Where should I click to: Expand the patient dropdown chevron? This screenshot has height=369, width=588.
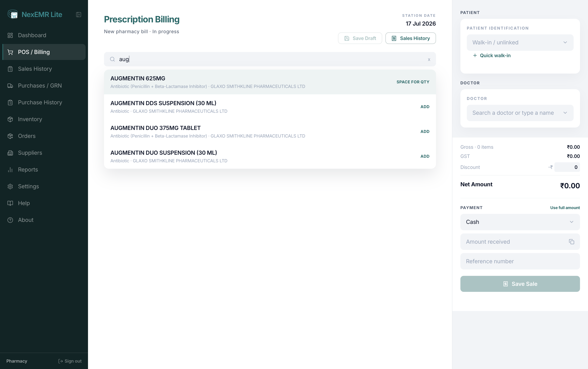pos(565,42)
